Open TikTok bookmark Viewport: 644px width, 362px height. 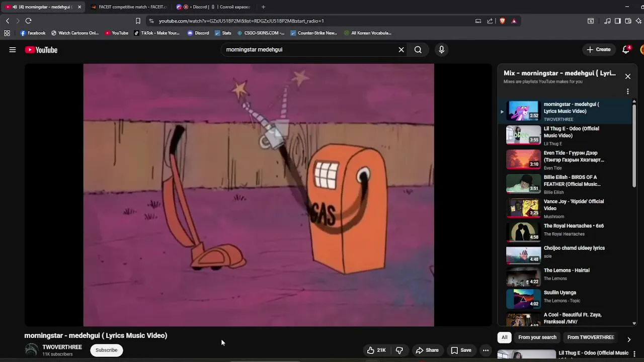(156, 33)
